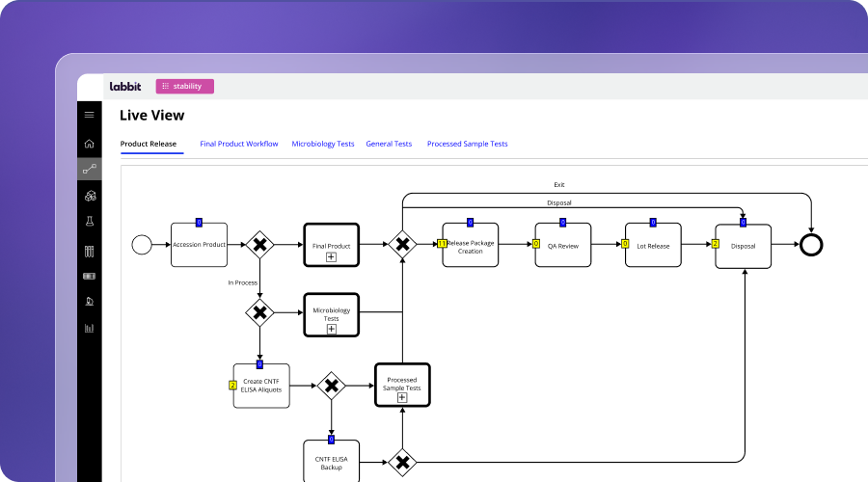This screenshot has width=868, height=482.
Task: Go to Home via sidebar house icon
Action: [x=89, y=144]
